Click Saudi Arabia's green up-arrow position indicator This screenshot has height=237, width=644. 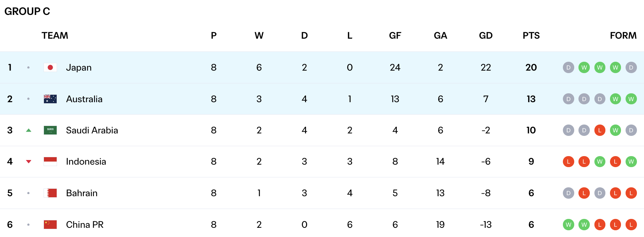[x=29, y=130]
